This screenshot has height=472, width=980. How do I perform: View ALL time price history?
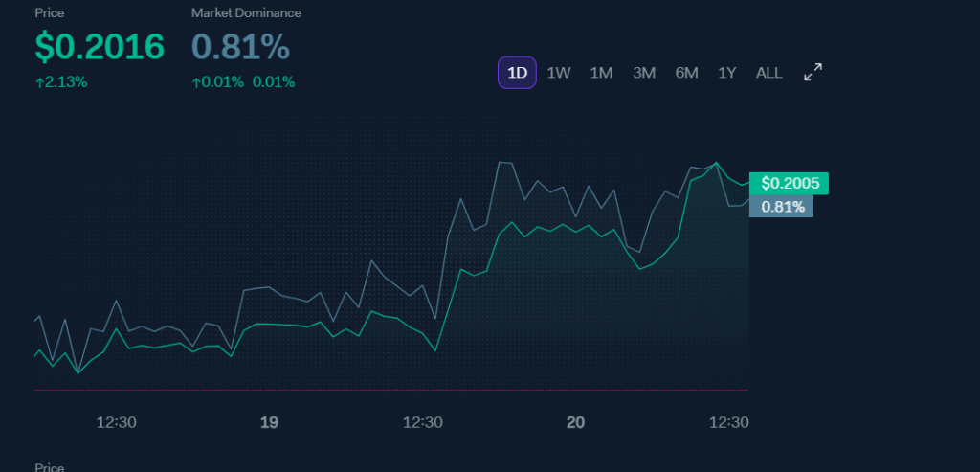(x=768, y=73)
